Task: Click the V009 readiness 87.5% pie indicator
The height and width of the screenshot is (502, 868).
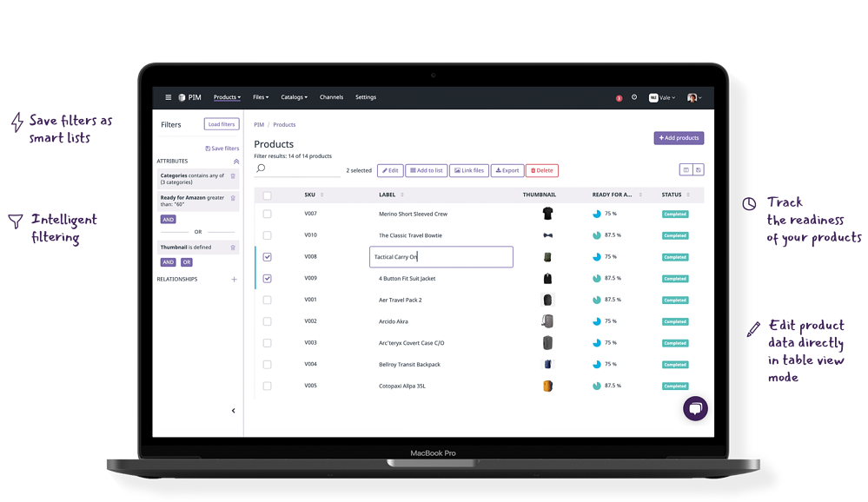Action: (597, 279)
